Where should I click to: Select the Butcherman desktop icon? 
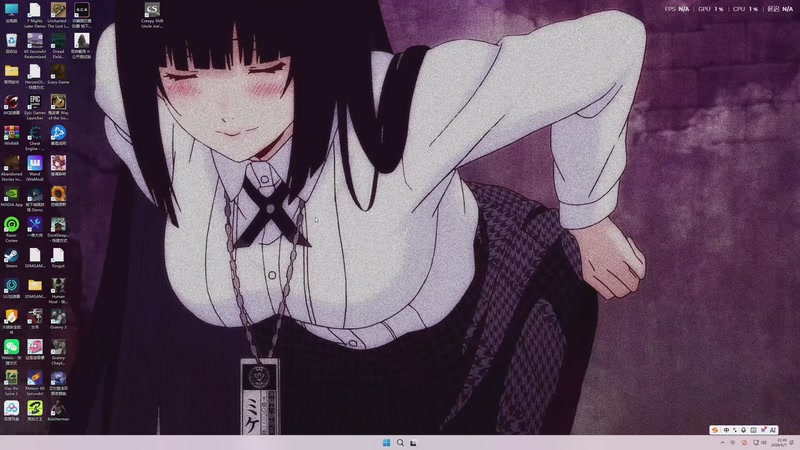point(58,411)
